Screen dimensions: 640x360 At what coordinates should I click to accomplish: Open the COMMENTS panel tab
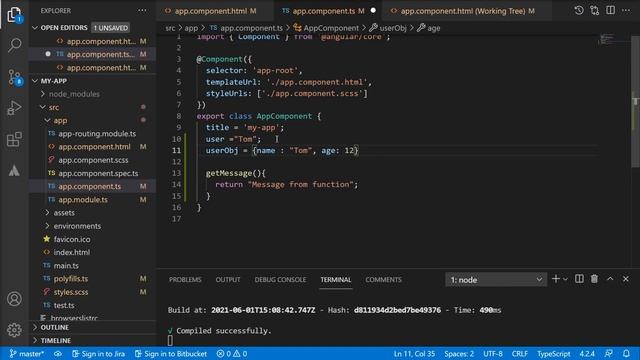pos(383,280)
